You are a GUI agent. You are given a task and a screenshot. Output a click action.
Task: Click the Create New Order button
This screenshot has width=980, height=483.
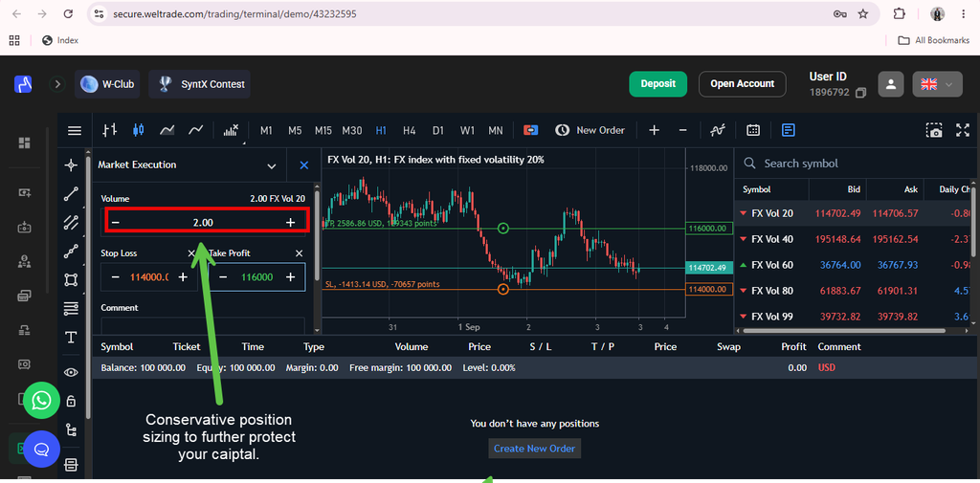(534, 449)
